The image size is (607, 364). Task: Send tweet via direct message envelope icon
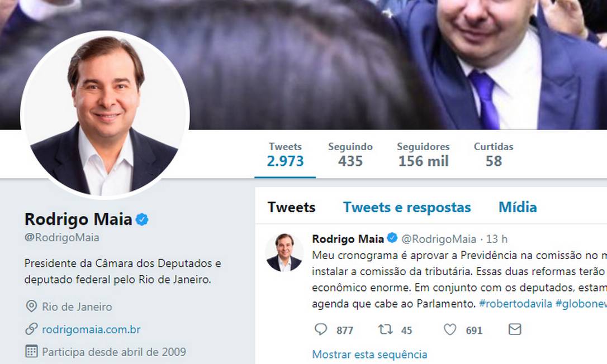click(x=514, y=329)
